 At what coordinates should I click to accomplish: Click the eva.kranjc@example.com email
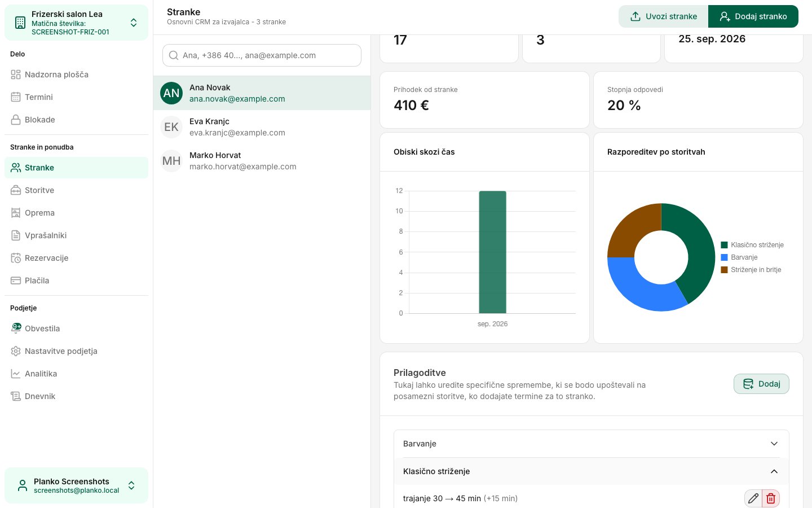point(237,133)
